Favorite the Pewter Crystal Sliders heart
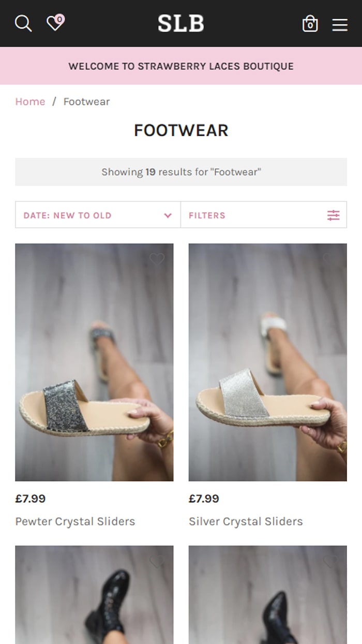The width and height of the screenshot is (362, 644). coord(157,259)
